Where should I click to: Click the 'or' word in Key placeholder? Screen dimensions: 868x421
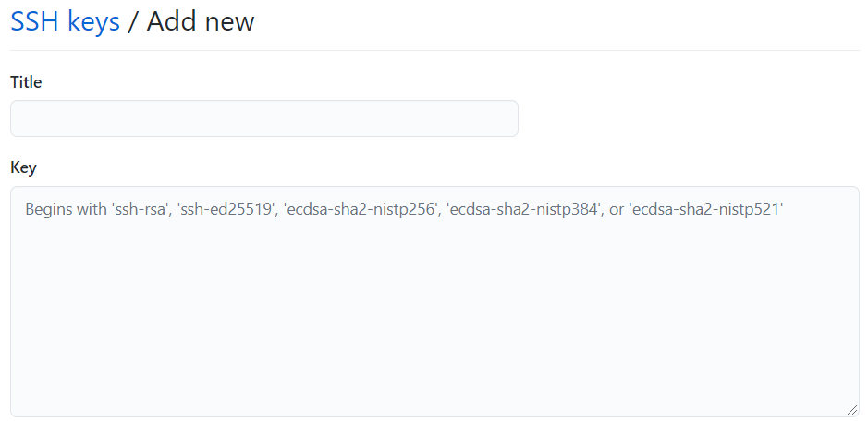(x=617, y=209)
